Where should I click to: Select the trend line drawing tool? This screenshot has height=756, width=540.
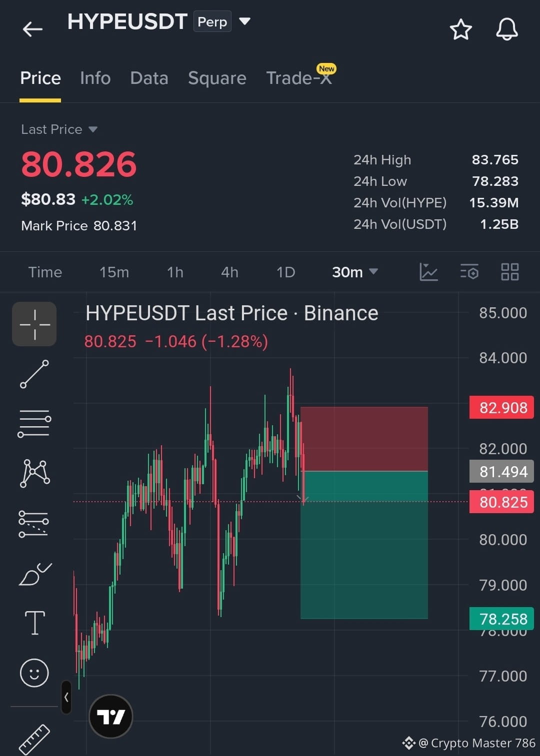pyautogui.click(x=34, y=374)
